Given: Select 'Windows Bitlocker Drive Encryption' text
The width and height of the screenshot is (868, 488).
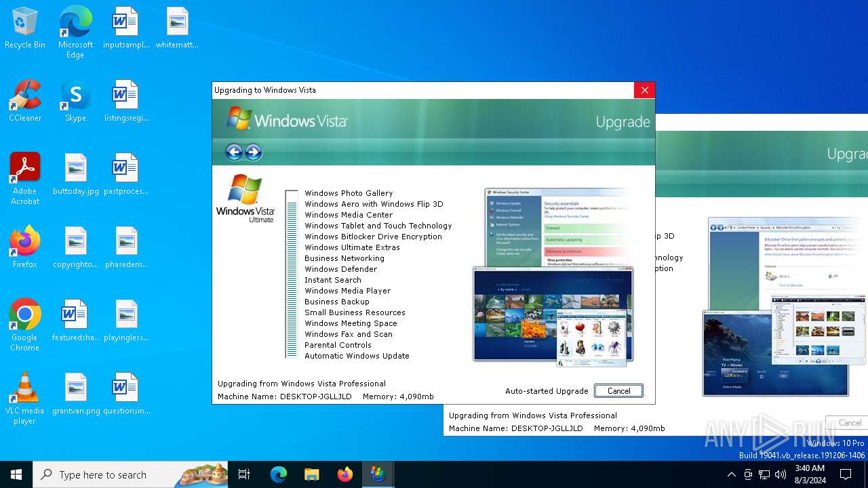Looking at the screenshot, I should (x=373, y=237).
